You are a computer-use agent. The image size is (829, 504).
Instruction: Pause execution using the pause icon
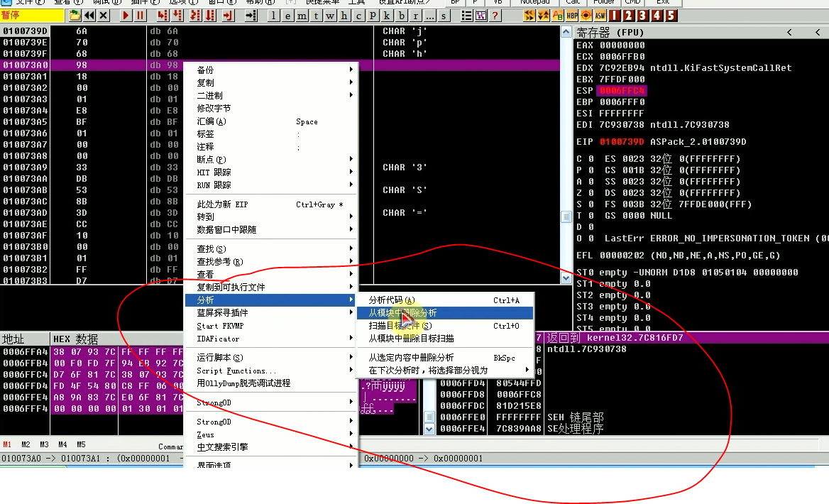(x=141, y=15)
